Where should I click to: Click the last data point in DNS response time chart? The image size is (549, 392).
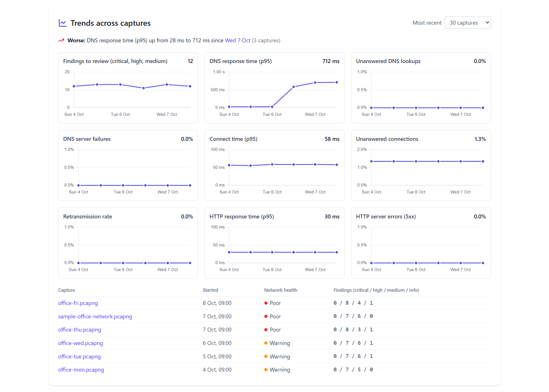336,82
